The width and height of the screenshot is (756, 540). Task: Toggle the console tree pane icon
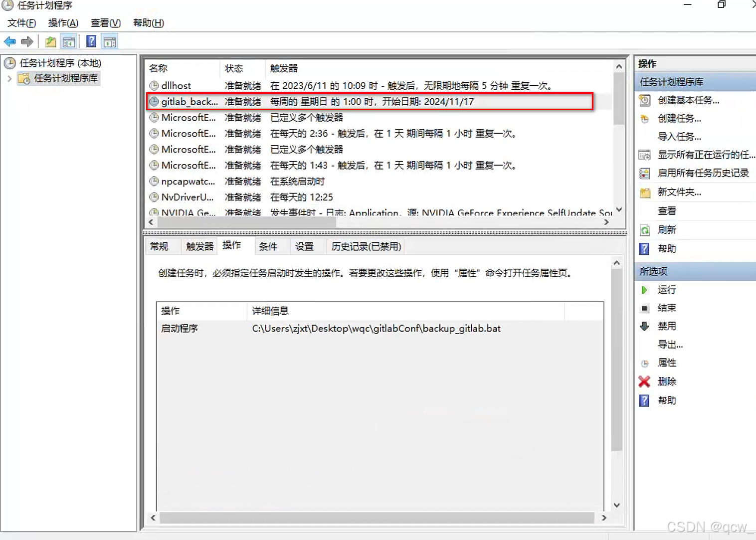click(69, 41)
